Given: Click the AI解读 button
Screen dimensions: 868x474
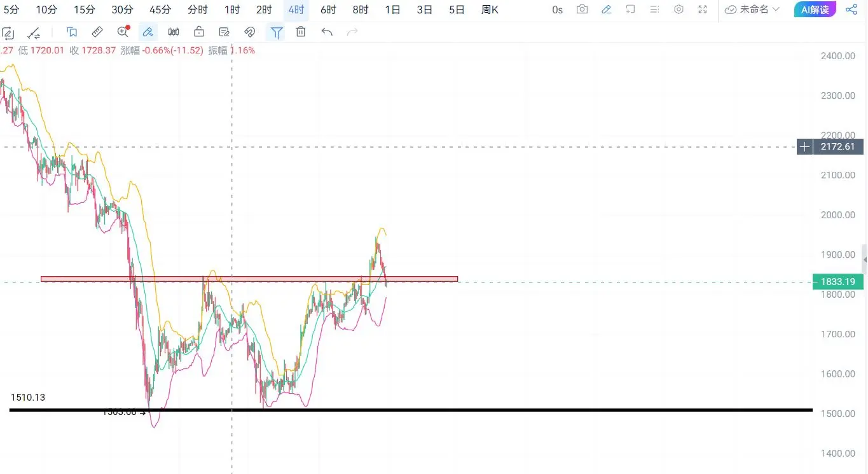Looking at the screenshot, I should pyautogui.click(x=815, y=10).
